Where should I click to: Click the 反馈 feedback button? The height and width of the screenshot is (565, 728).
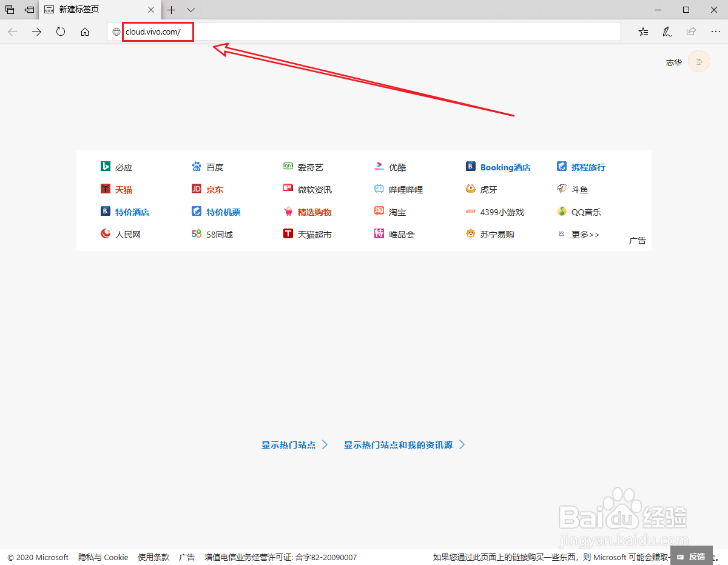click(x=691, y=557)
